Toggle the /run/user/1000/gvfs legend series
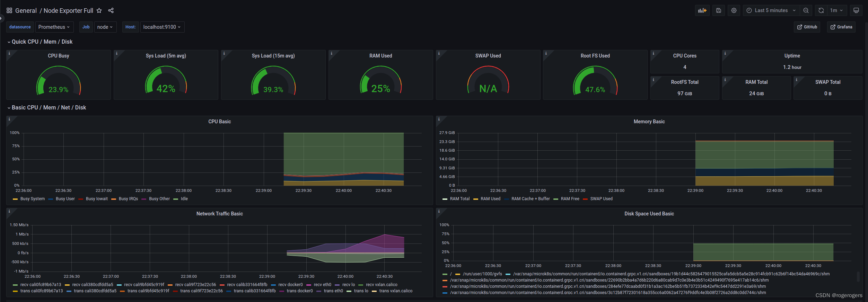The width and height of the screenshot is (868, 302). point(482,274)
